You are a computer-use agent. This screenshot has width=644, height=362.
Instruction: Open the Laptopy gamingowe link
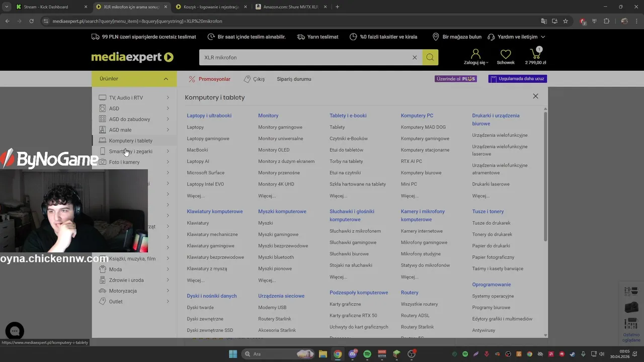[x=208, y=138]
